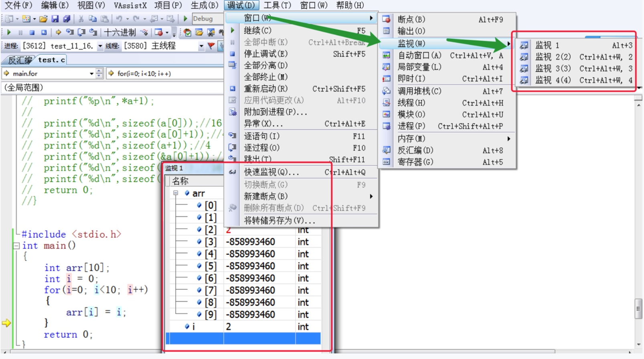Select 逐语句(I) step into entry
This screenshot has height=359, width=644.
click(x=302, y=136)
